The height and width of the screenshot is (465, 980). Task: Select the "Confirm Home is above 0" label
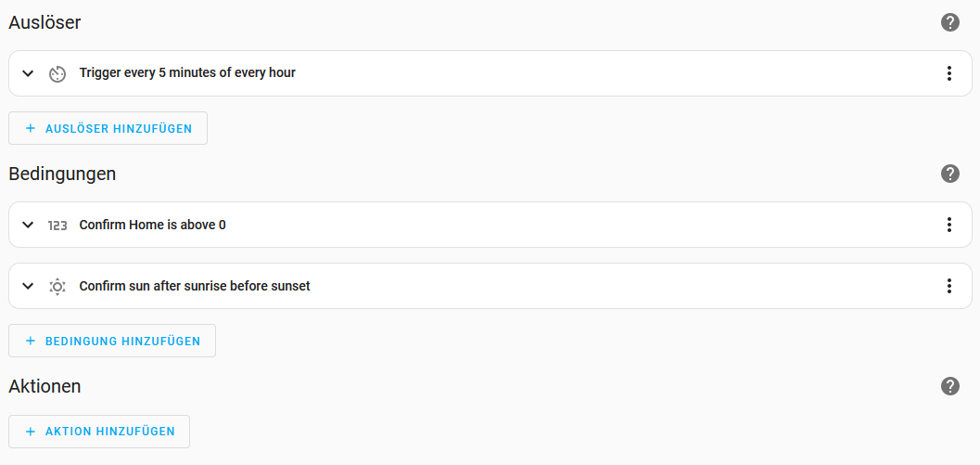(x=152, y=225)
